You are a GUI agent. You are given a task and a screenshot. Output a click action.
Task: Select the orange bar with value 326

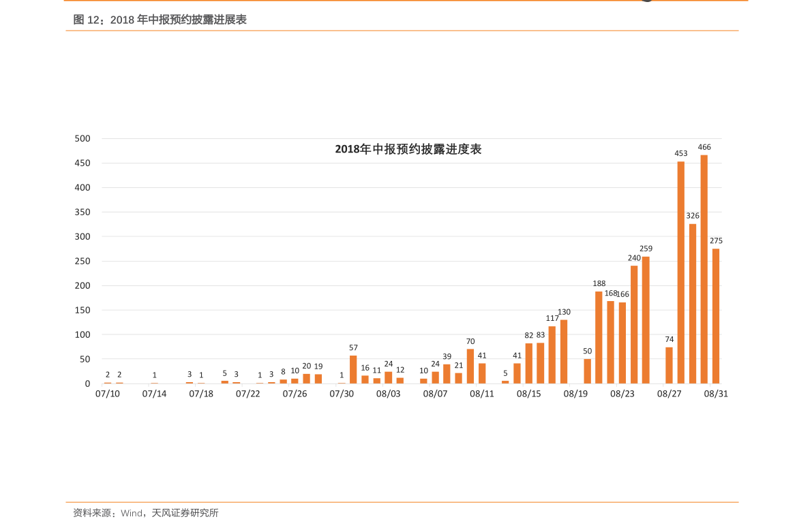[x=693, y=304]
